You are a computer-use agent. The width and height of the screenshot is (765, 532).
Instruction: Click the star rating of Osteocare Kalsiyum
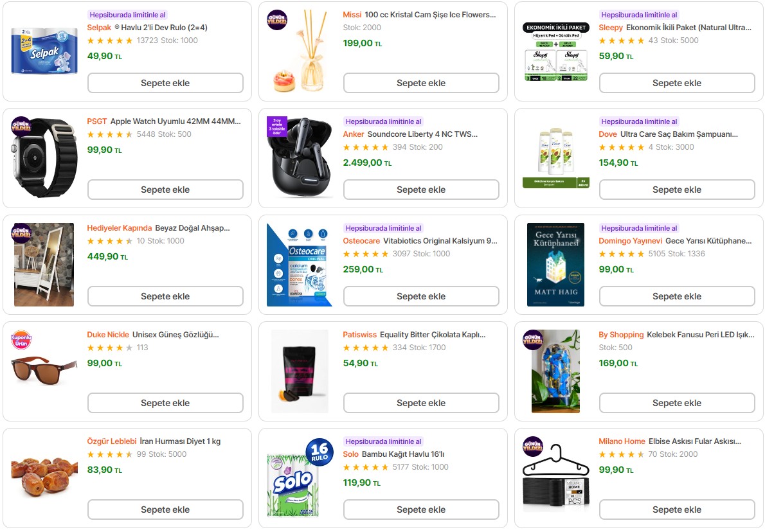click(x=366, y=254)
